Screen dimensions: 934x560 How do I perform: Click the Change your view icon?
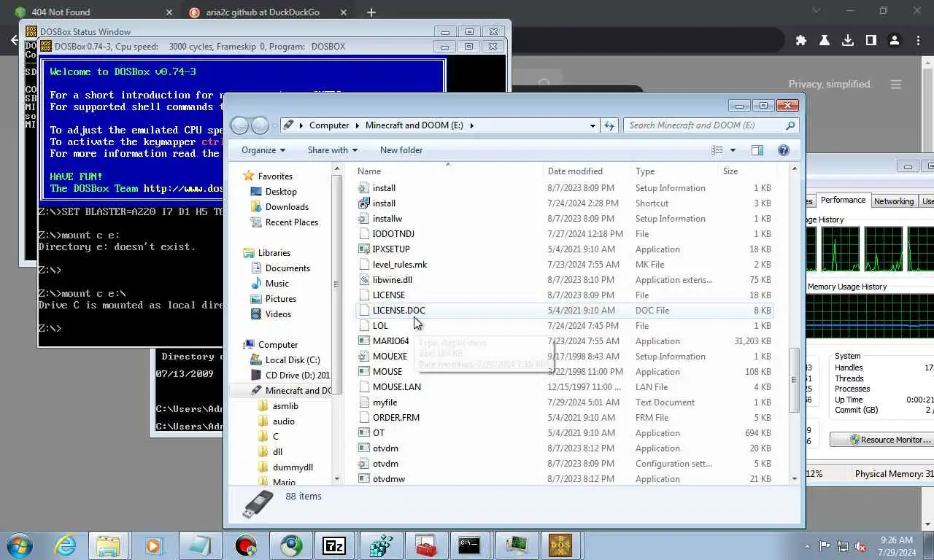click(717, 150)
